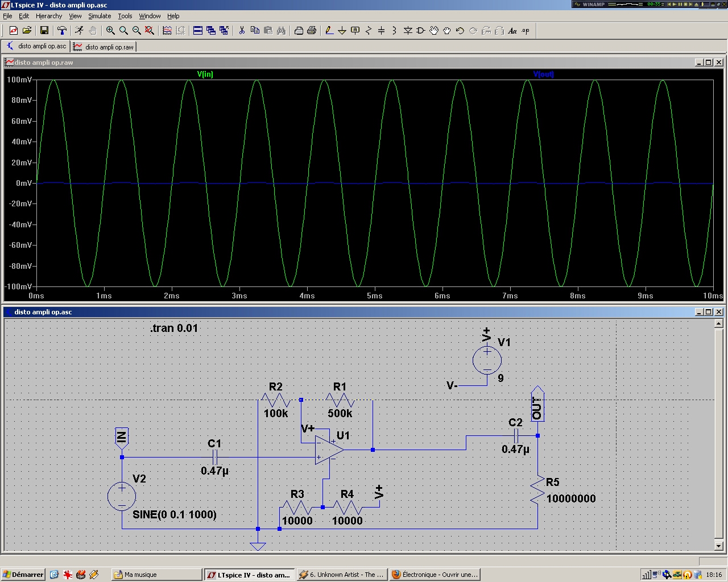
Task: Open 'Ma musique' from the taskbar
Action: (x=156, y=575)
